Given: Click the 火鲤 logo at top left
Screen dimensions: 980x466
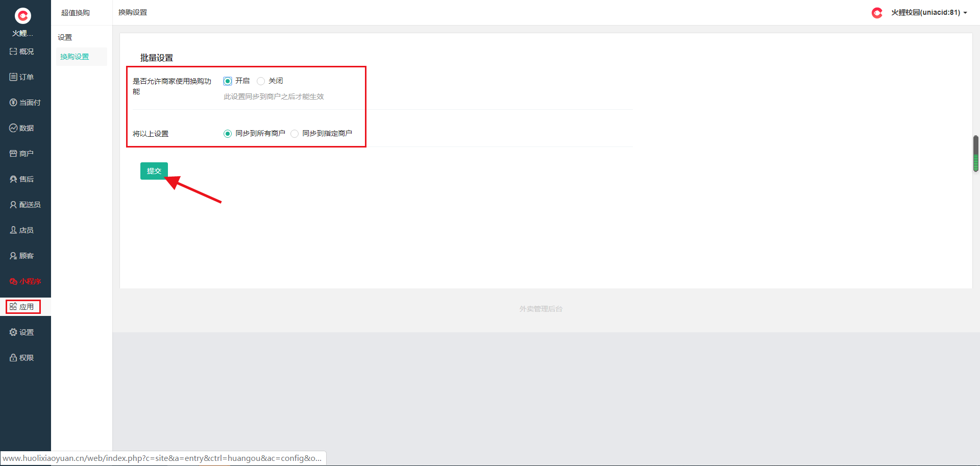Looking at the screenshot, I should coord(23,16).
